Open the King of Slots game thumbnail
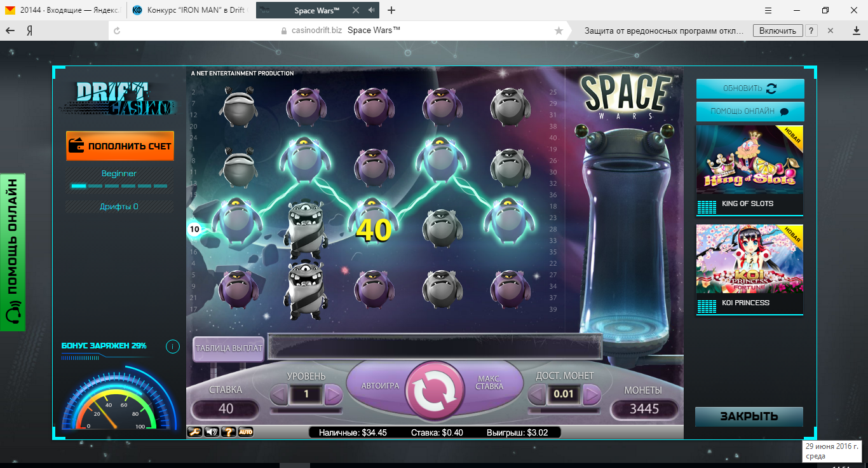 click(x=750, y=170)
